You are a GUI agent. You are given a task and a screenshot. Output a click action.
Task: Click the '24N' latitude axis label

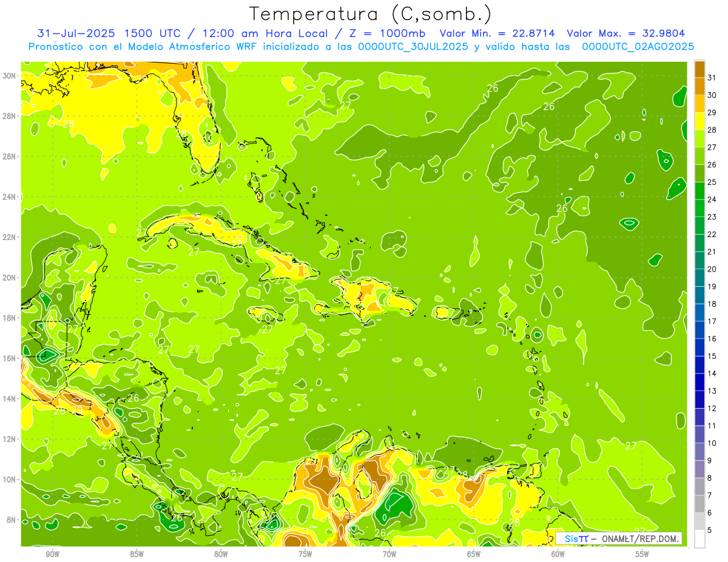(x=9, y=197)
